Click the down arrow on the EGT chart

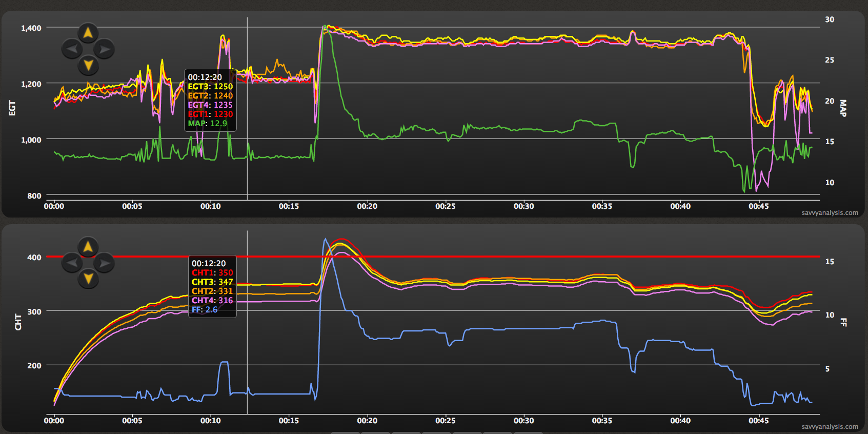[x=88, y=65]
